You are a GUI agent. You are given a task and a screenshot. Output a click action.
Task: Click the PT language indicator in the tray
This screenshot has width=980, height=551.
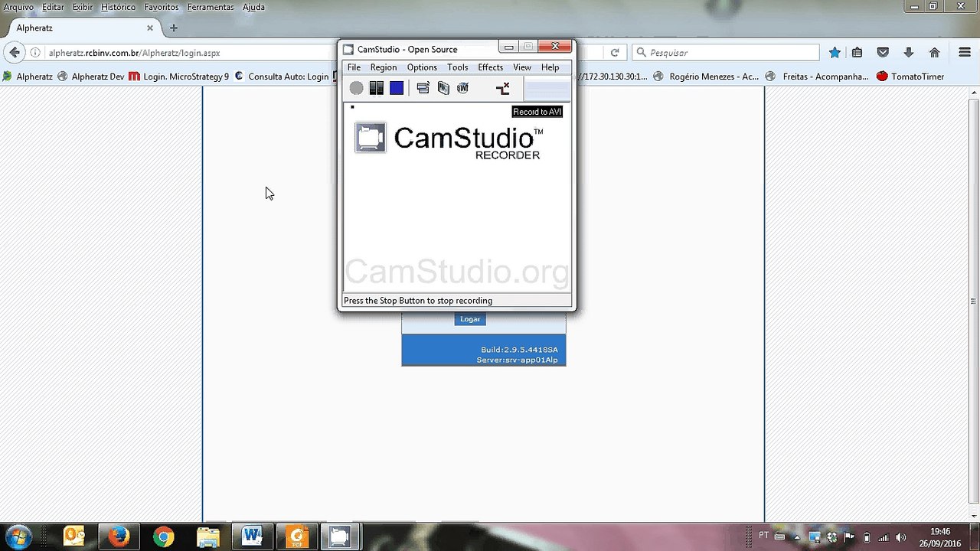click(763, 535)
